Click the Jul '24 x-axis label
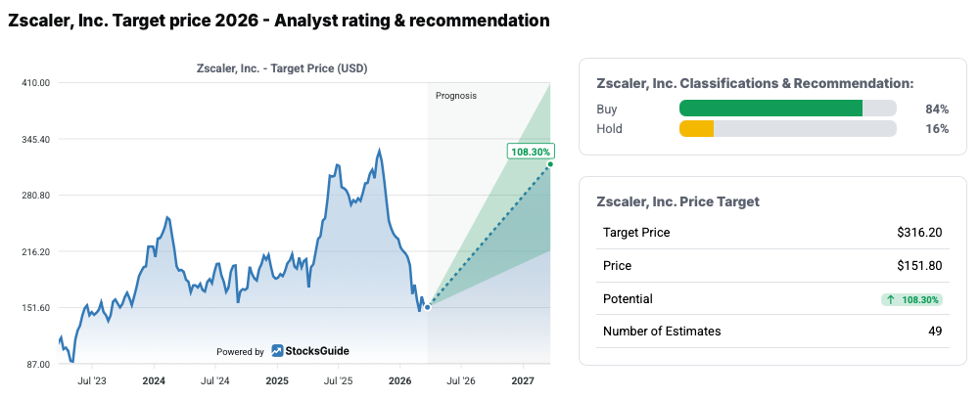980x399 pixels. coord(215,379)
